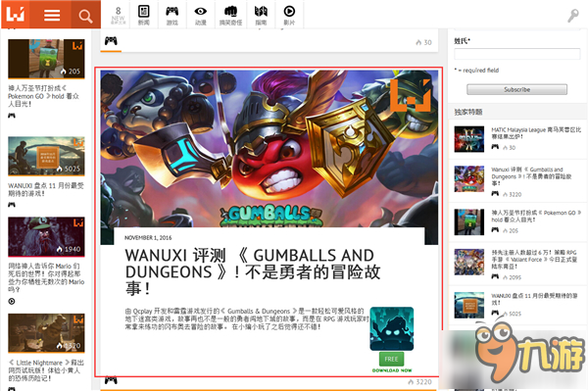Open the MATIC Malaysia League thumbnail
588x391 pixels.
[469, 139]
